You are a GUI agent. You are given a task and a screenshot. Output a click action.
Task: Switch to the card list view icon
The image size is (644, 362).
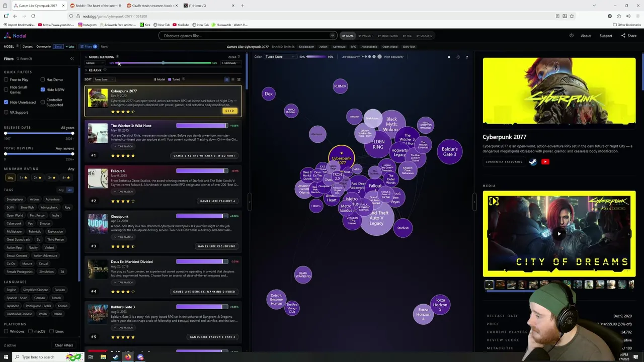click(x=226, y=79)
